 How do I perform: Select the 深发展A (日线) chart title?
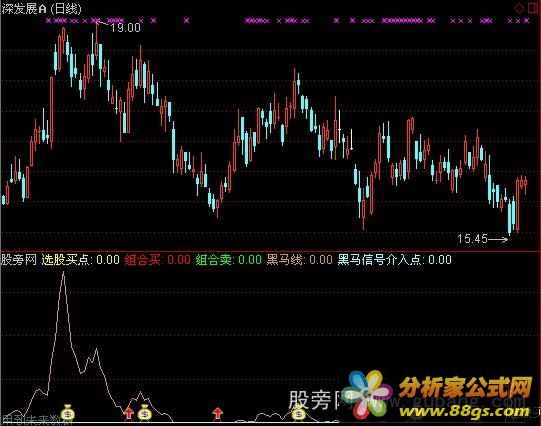point(41,9)
